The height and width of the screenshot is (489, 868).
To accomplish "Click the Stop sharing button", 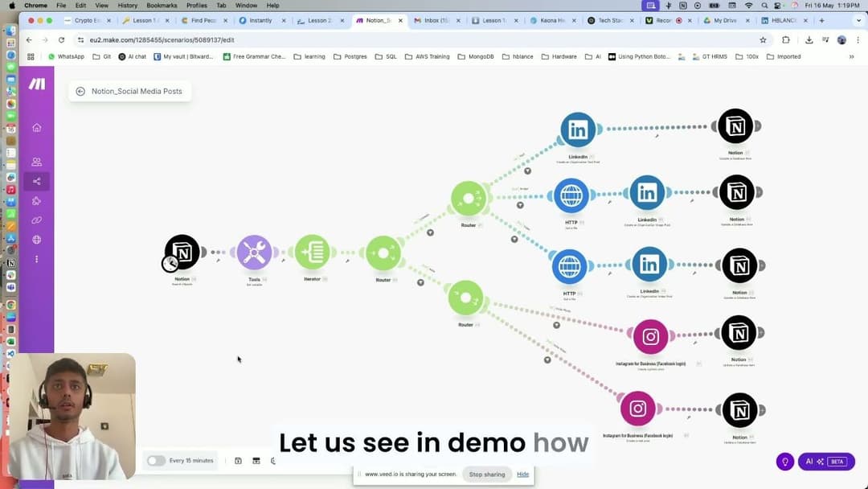I will click(487, 474).
